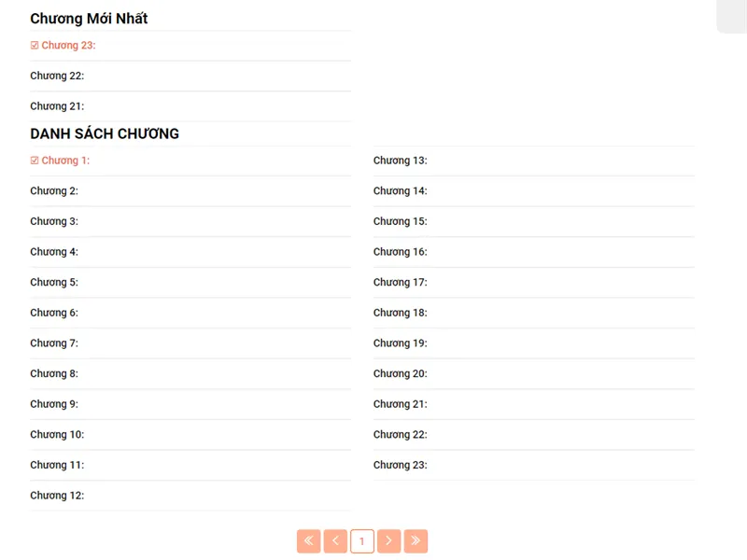Go to the first page using double-left arrow

(309, 541)
